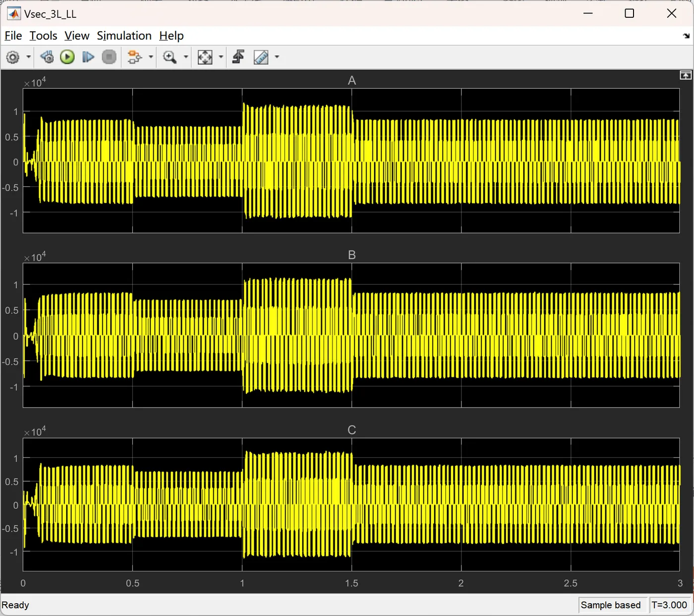
Task: Click the Vsec_3L_LL window title
Action: pyautogui.click(x=50, y=14)
